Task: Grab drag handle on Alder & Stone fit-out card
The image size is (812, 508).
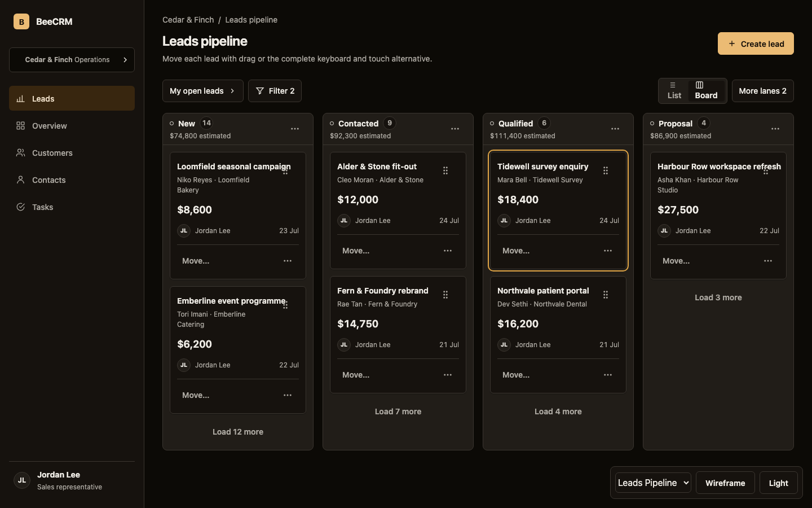Action: 445,170
